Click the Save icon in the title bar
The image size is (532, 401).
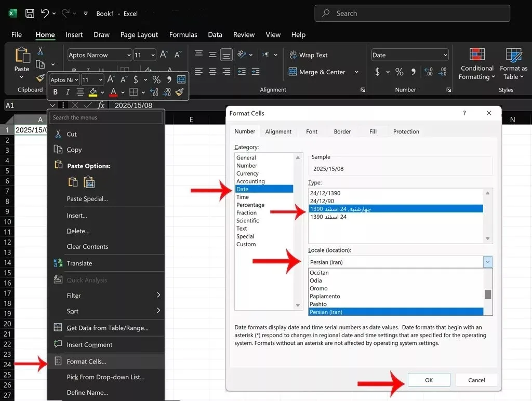(30, 14)
